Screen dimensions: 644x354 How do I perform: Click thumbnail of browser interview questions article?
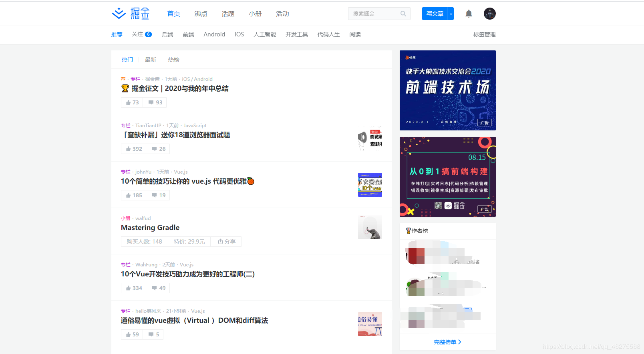tap(370, 138)
